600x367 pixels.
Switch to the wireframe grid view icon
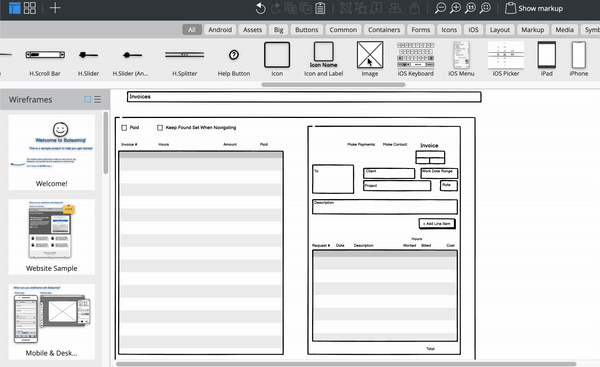tap(30, 8)
